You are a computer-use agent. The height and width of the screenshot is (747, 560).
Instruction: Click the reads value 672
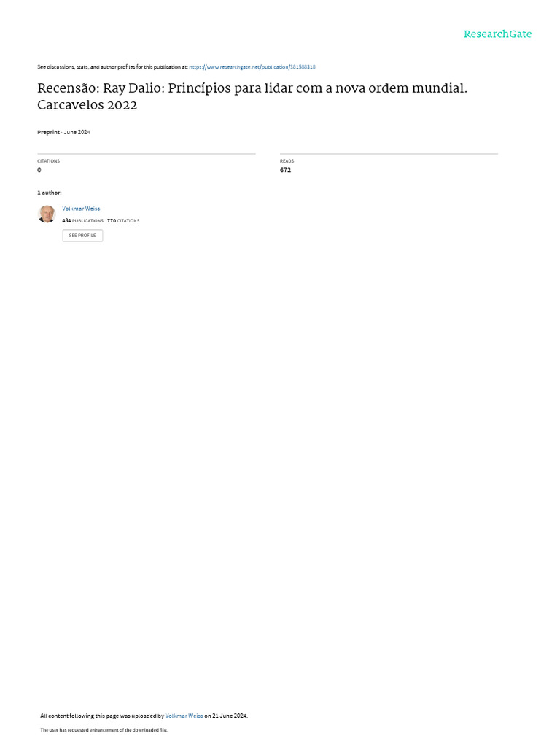coord(285,170)
